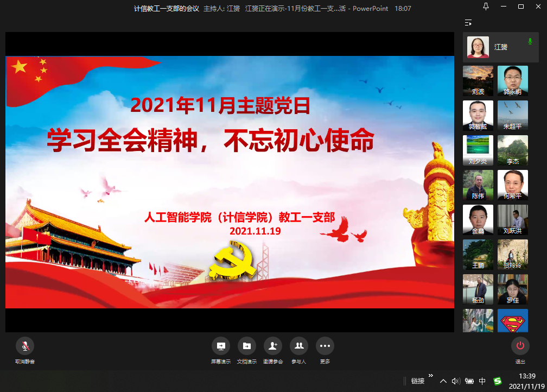The image size is (547, 392).
Task: Click the 链接 taskbar toolbar label
Action: pos(417,381)
